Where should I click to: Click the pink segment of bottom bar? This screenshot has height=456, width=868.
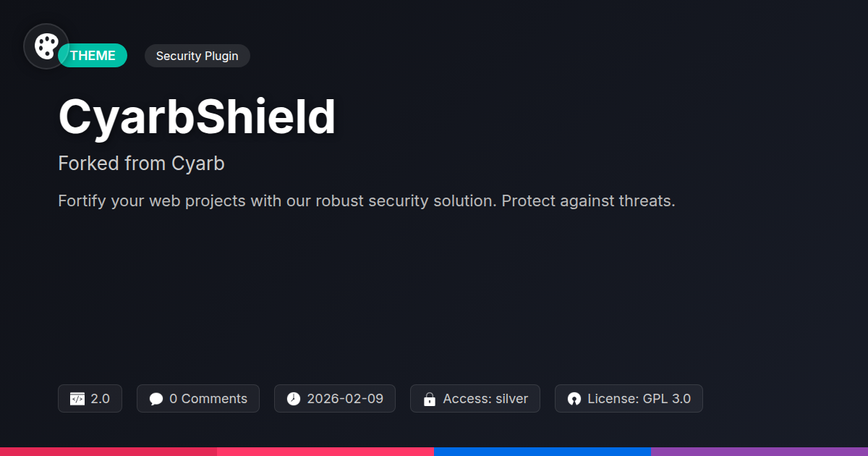click(325, 451)
